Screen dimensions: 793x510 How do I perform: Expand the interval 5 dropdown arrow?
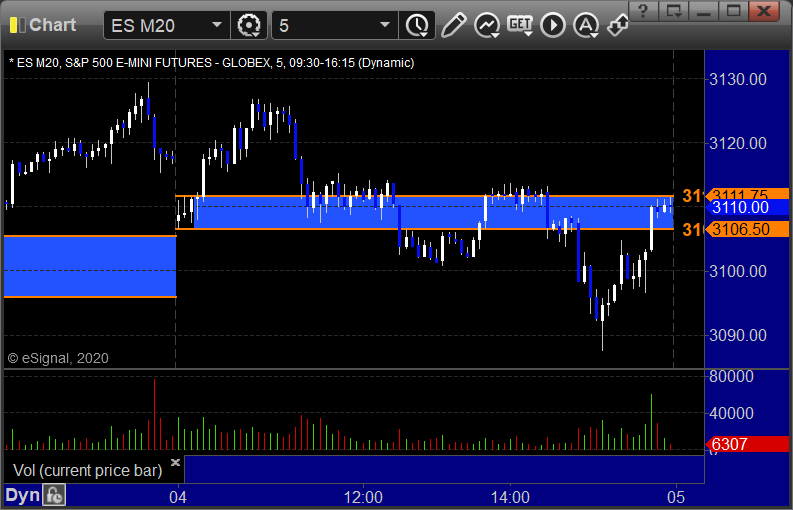pos(385,25)
